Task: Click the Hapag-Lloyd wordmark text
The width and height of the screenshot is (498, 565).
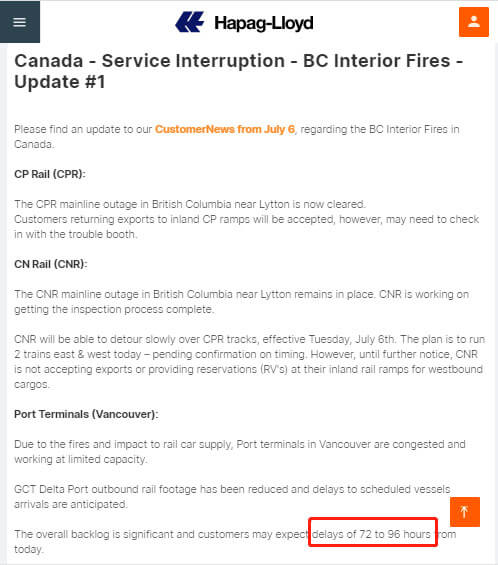Action: pyautogui.click(x=263, y=23)
